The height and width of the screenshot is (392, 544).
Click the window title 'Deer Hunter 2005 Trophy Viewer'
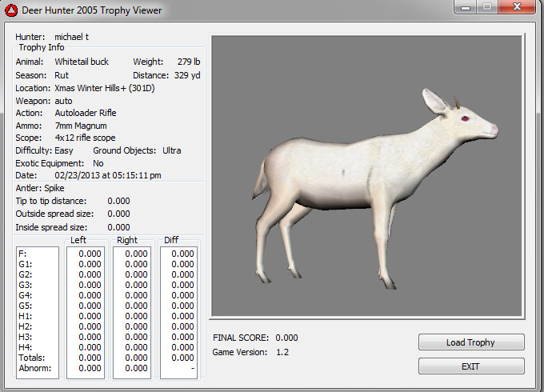(x=92, y=10)
